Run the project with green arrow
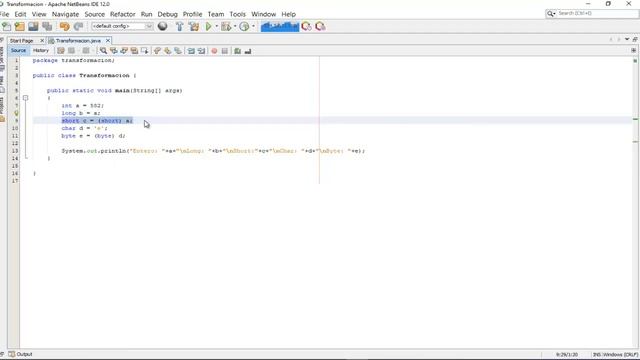Screen dimensions: 640x360 point(209,27)
